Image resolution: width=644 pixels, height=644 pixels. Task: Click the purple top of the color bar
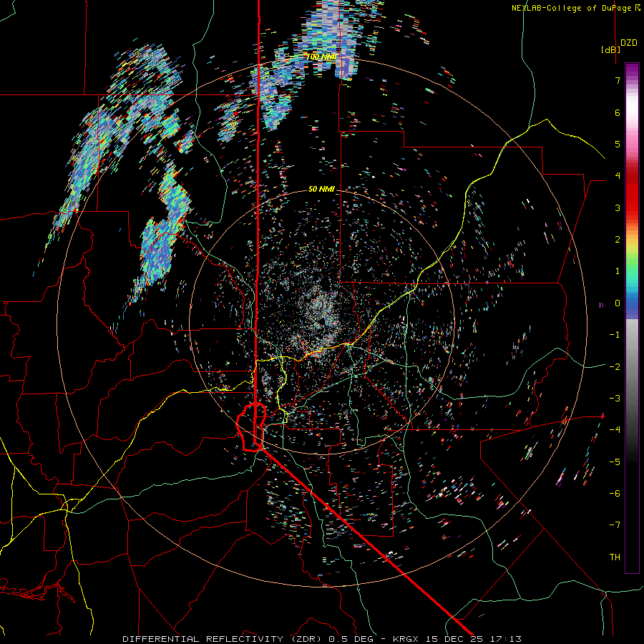coord(632,70)
